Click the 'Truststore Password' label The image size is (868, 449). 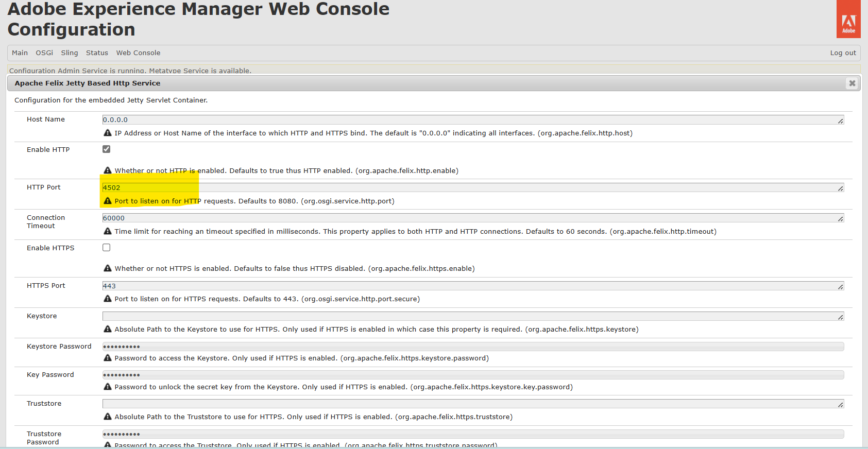[44, 438]
